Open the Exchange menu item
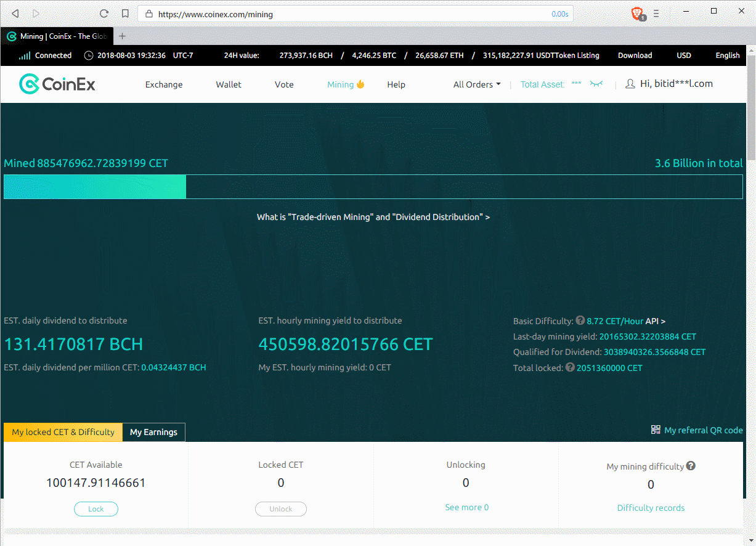The width and height of the screenshot is (756, 546). point(164,84)
